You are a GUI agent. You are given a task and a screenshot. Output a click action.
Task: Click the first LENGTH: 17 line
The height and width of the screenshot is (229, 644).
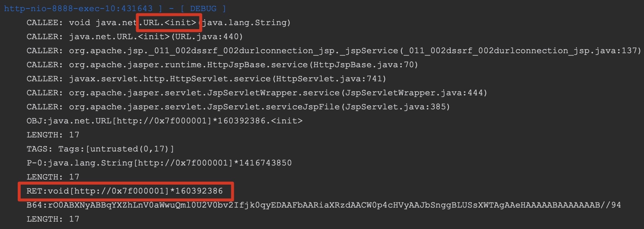click(53, 135)
